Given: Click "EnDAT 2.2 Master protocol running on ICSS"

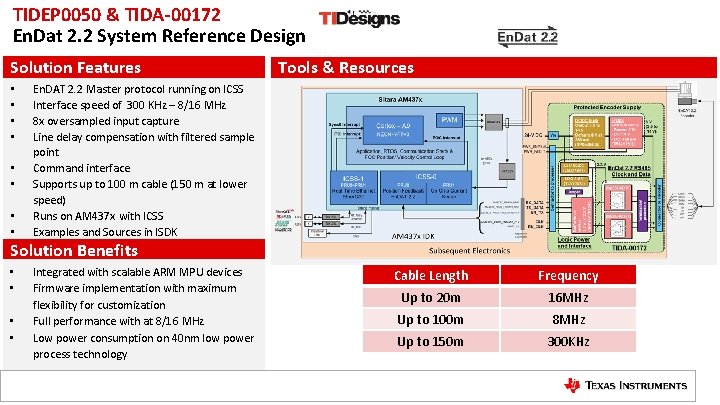Looking at the screenshot, I should 138,89.
